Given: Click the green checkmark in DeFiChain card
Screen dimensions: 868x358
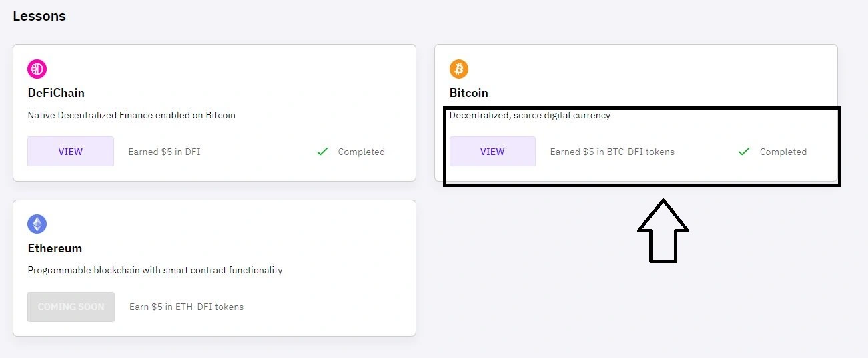Looking at the screenshot, I should (x=322, y=152).
